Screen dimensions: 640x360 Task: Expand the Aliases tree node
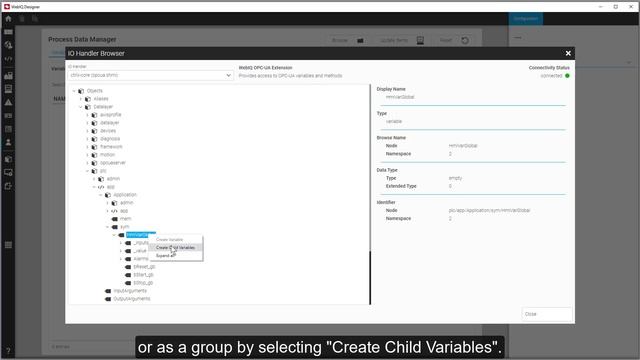coord(81,99)
